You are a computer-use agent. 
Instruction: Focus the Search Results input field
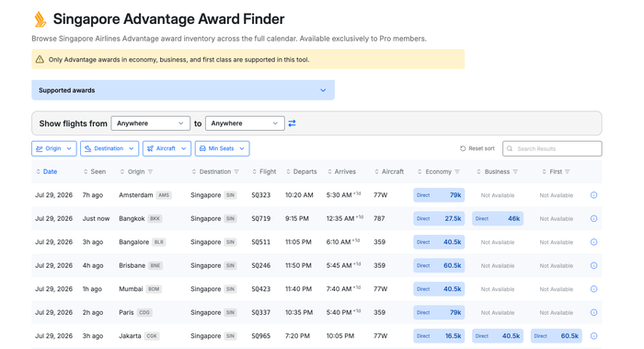(x=552, y=148)
